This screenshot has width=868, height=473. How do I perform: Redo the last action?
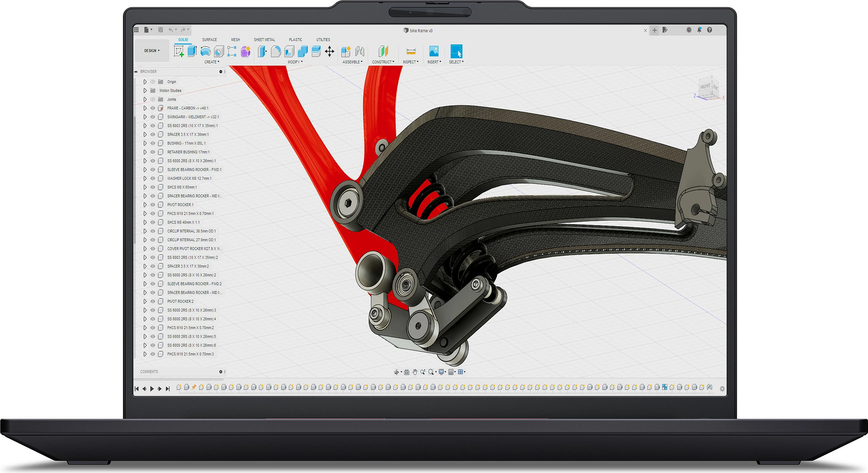pyautogui.click(x=183, y=30)
